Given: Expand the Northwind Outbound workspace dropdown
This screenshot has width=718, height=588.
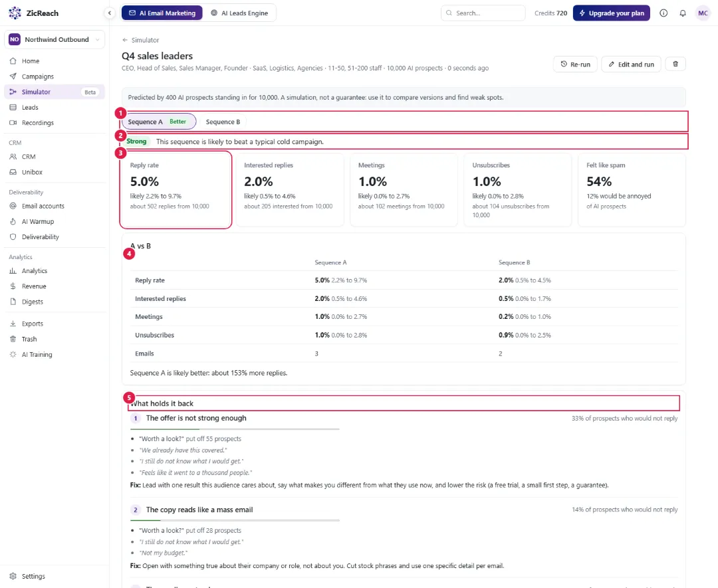Looking at the screenshot, I should [55, 39].
